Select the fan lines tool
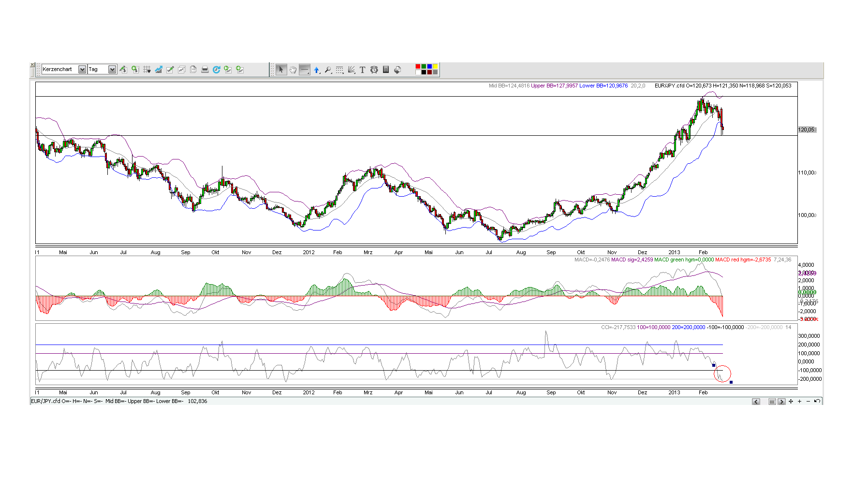 pyautogui.click(x=351, y=70)
